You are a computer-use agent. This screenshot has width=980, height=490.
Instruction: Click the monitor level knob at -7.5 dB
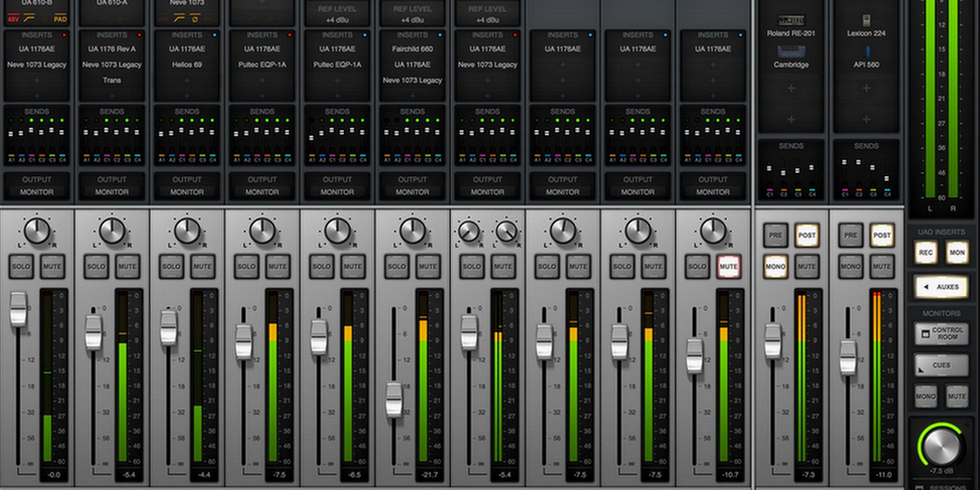pyautogui.click(x=941, y=446)
